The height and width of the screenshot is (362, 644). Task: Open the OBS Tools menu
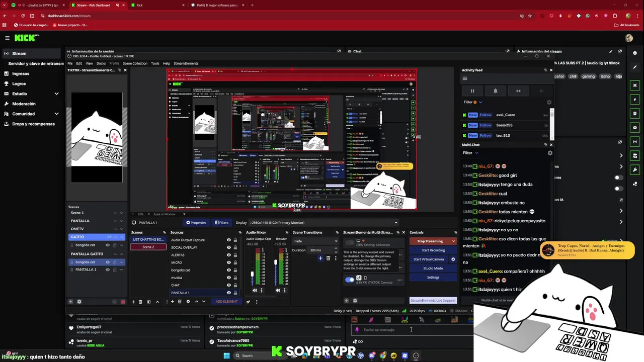pos(155,63)
